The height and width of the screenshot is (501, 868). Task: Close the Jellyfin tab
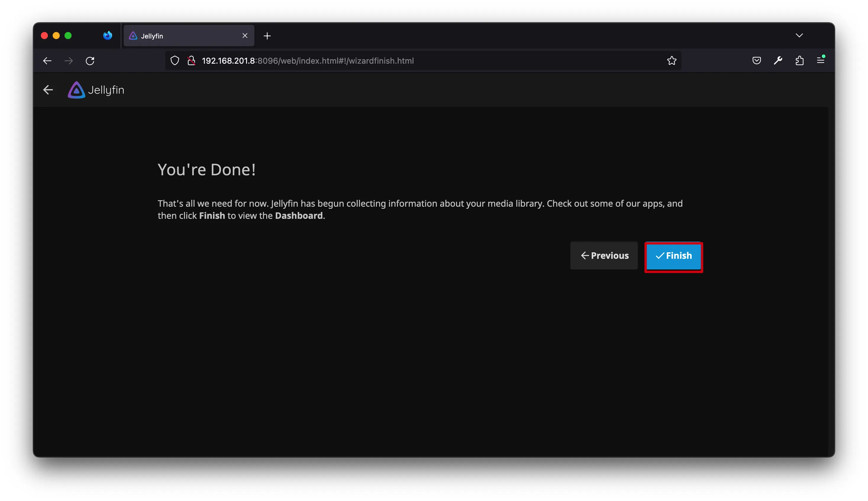point(245,36)
